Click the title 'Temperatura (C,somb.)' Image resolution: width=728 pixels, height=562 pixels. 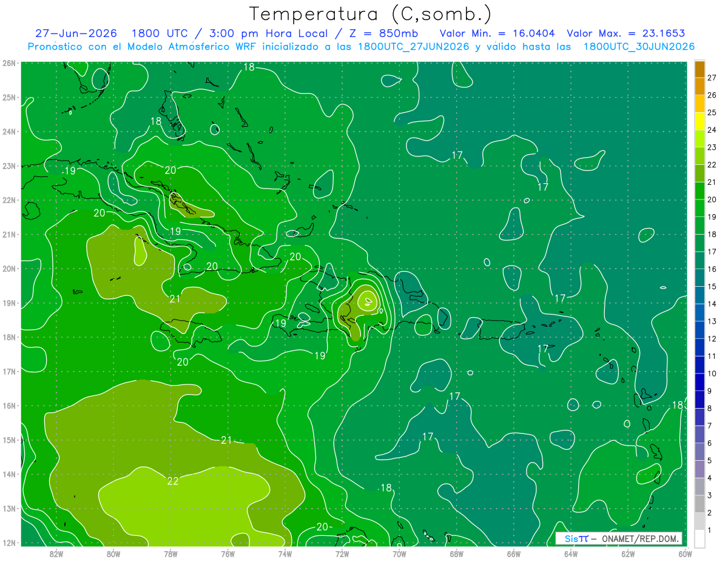[x=371, y=15]
